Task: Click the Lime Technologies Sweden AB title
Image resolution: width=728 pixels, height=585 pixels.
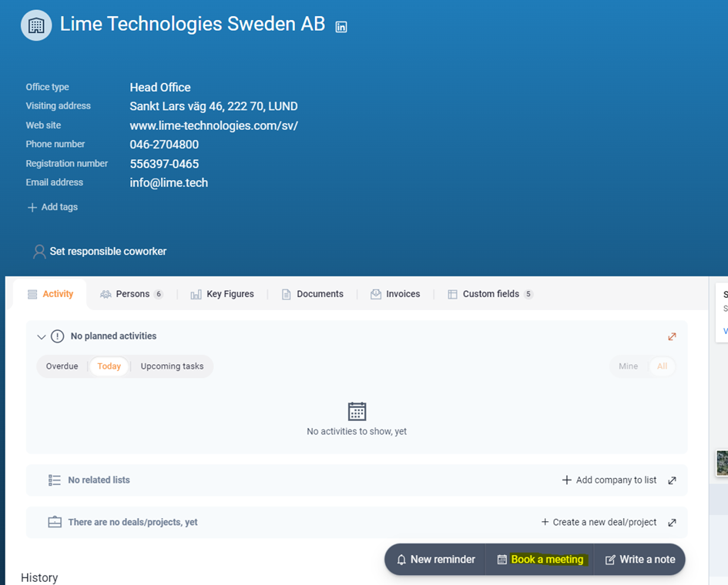Action: point(193,24)
